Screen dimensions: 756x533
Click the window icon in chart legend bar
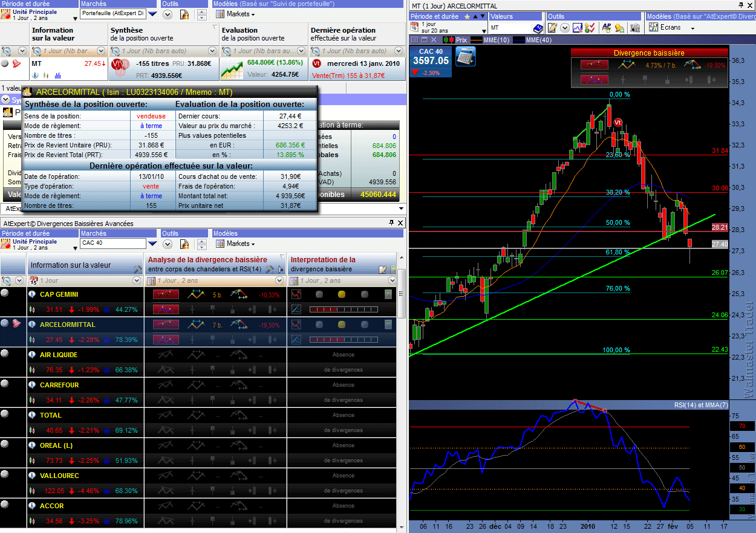(x=425, y=39)
